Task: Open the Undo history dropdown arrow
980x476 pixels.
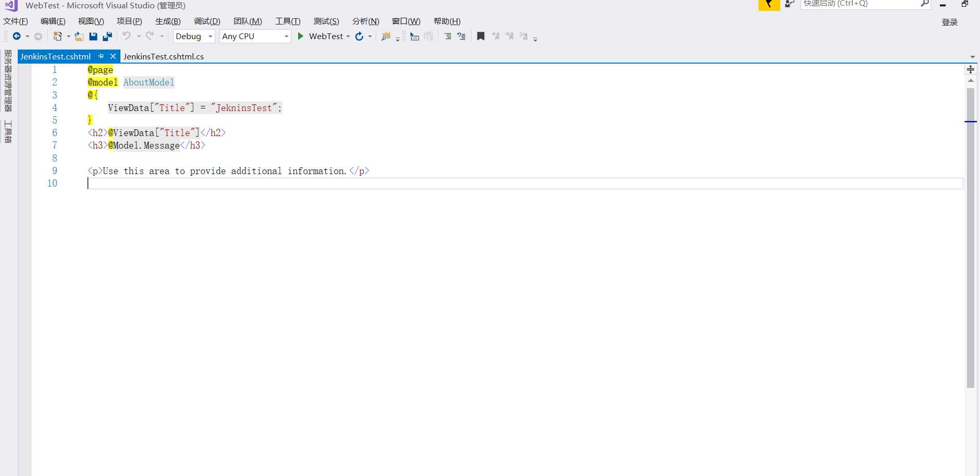Action: point(139,36)
